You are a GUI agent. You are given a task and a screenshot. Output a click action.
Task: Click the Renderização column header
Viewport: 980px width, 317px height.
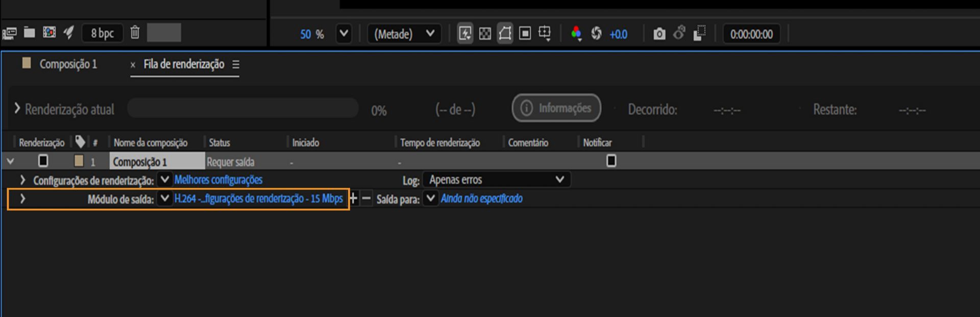41,143
